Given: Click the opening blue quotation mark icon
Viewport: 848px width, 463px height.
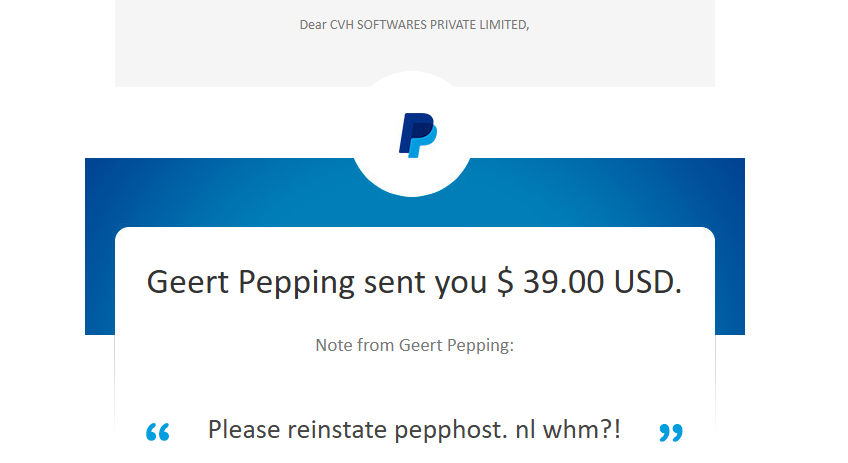Looking at the screenshot, I should [157, 432].
